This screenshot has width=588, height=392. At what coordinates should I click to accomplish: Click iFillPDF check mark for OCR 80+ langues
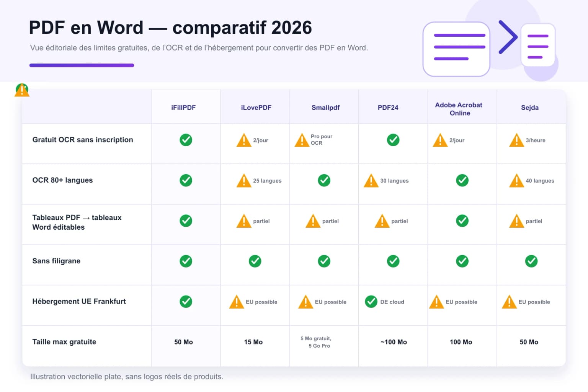pos(186,180)
